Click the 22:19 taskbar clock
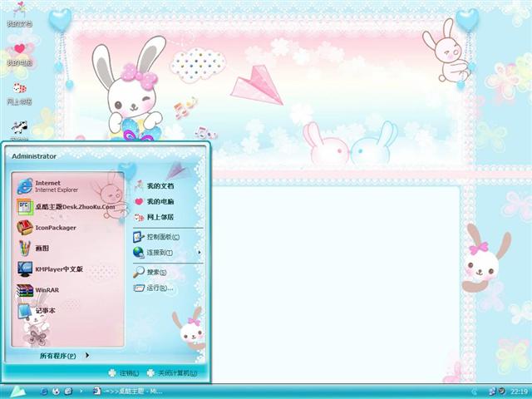The width and height of the screenshot is (532, 399). coord(519,392)
